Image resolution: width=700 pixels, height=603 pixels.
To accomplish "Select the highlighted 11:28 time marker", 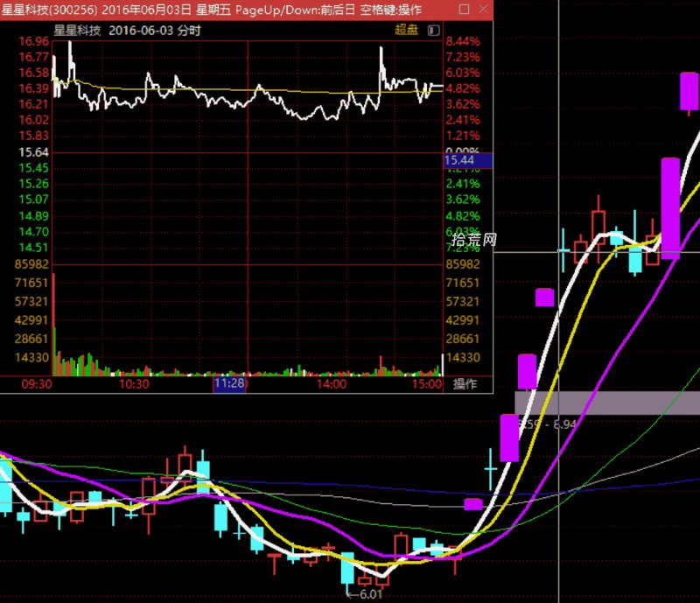I will pos(229,383).
